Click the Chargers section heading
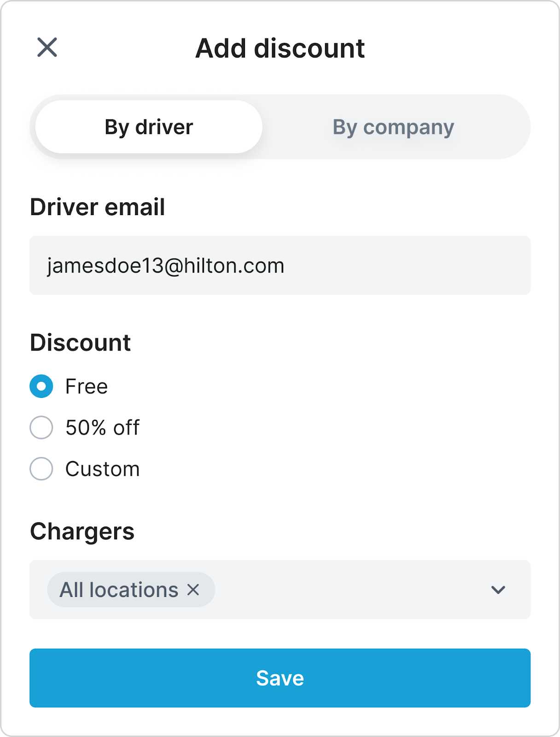 82,531
